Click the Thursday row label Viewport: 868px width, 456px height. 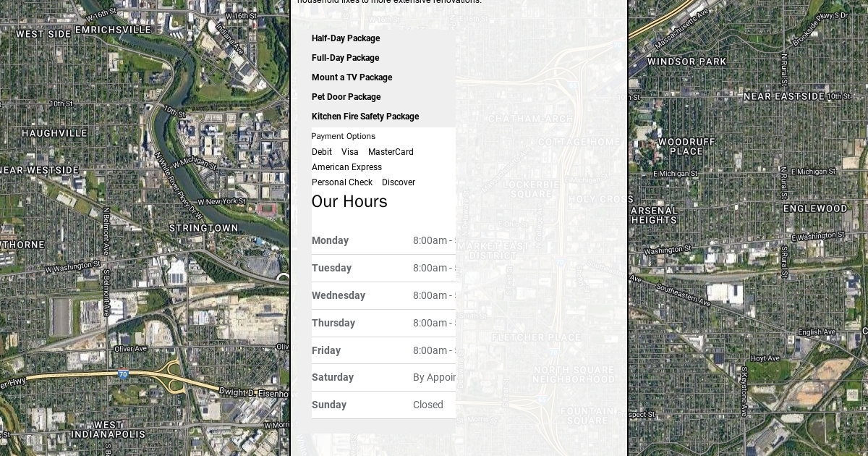pyautogui.click(x=333, y=323)
